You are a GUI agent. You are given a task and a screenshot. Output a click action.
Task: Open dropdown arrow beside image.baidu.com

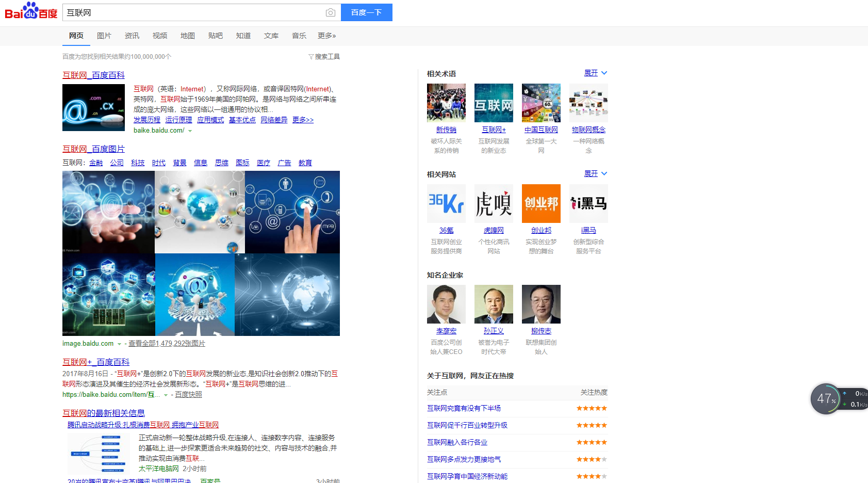pos(119,344)
